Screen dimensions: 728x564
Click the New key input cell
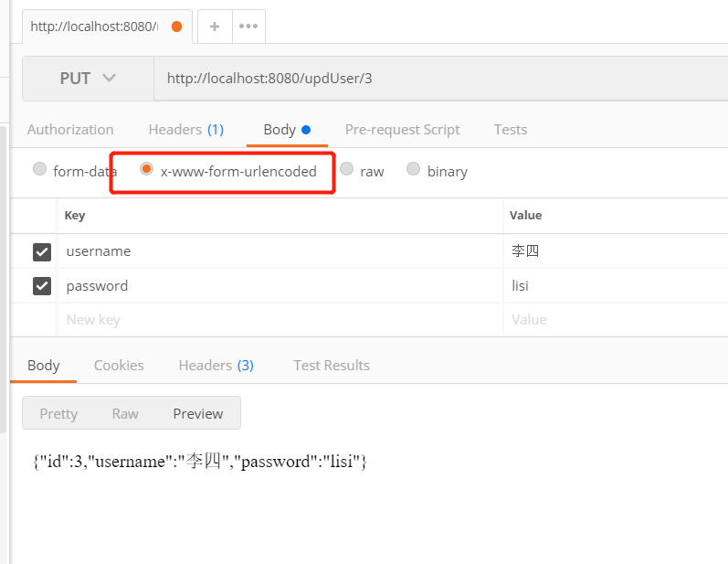coord(274,320)
